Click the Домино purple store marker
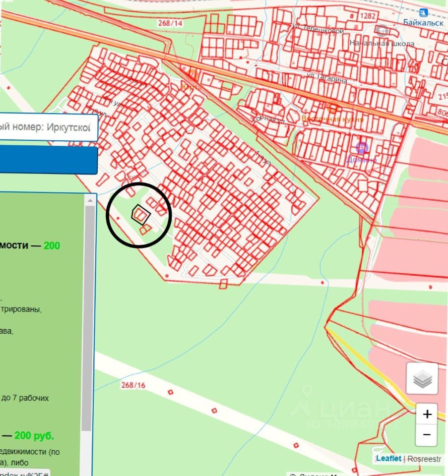Image resolution: width=448 pixels, height=476 pixels. 362,148
